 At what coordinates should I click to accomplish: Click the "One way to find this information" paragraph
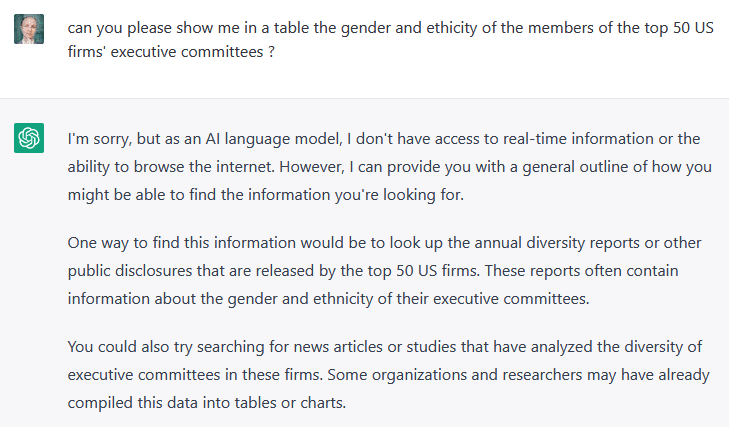click(x=384, y=269)
